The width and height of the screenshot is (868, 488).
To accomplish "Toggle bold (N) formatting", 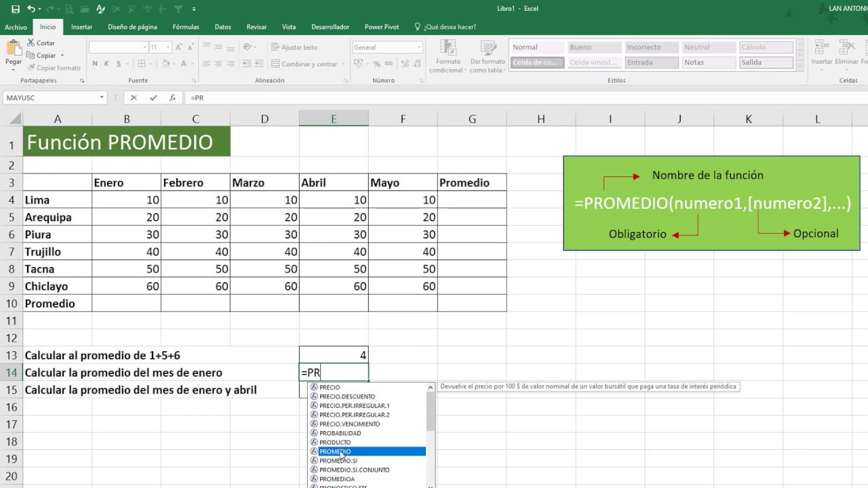I will click(x=94, y=64).
